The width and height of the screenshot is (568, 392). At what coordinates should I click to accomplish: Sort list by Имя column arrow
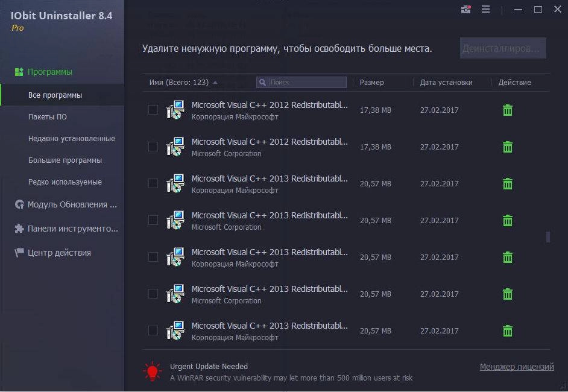click(215, 83)
